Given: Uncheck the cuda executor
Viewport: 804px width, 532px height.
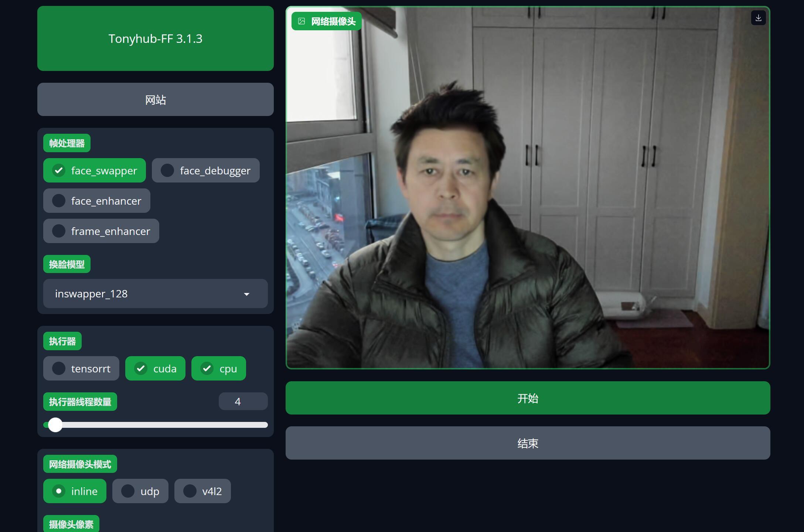Looking at the screenshot, I should tap(141, 368).
